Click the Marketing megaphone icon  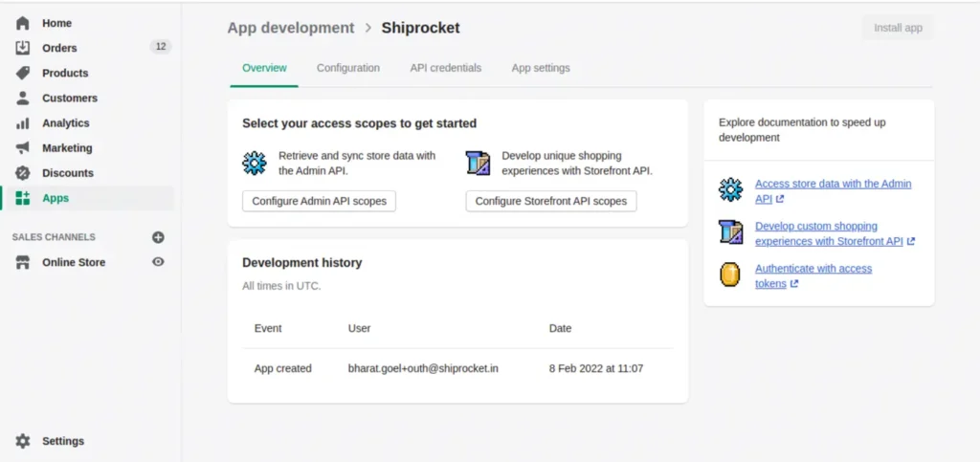[23, 148]
